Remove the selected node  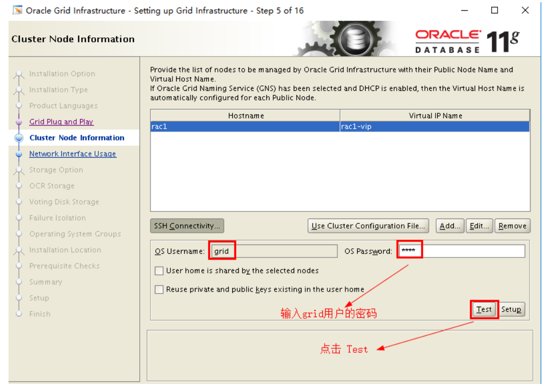[512, 226]
